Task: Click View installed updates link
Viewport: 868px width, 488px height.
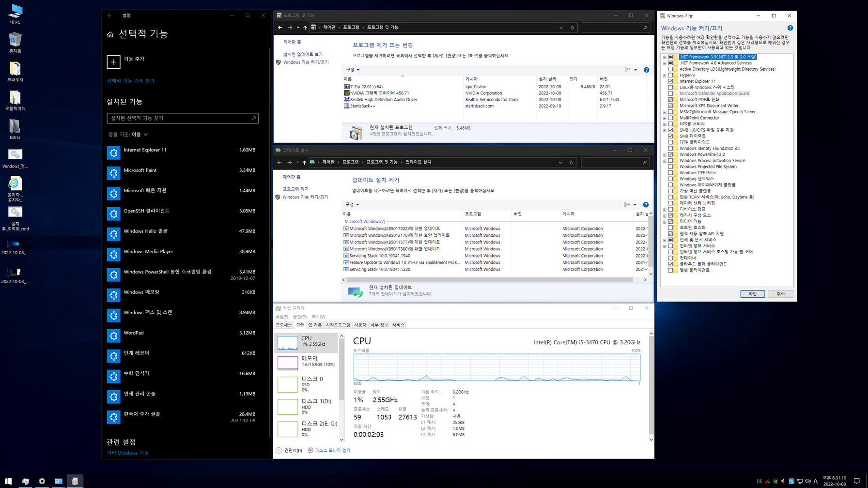Action: pos(303,54)
